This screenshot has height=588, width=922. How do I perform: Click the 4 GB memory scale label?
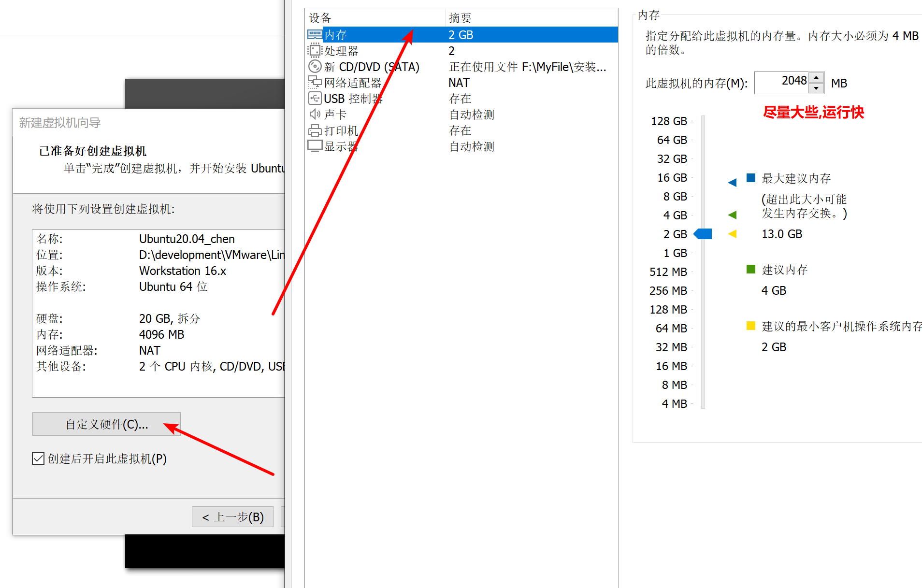coord(675,215)
